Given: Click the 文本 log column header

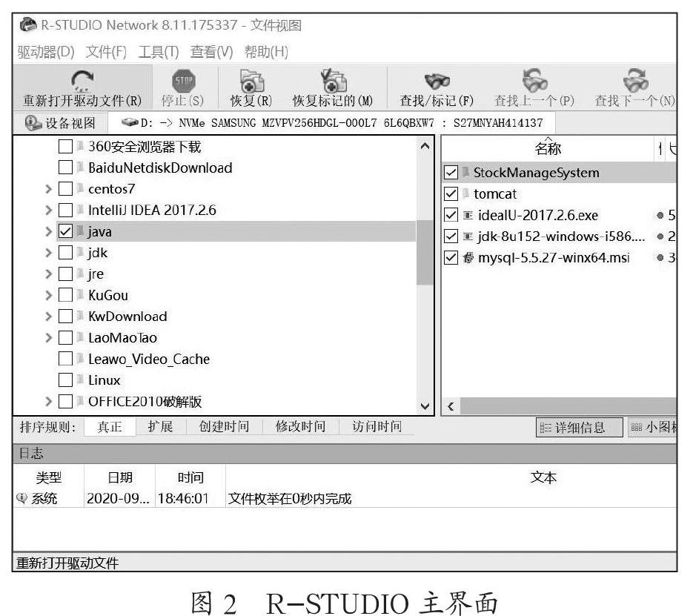Looking at the screenshot, I should click(543, 477).
